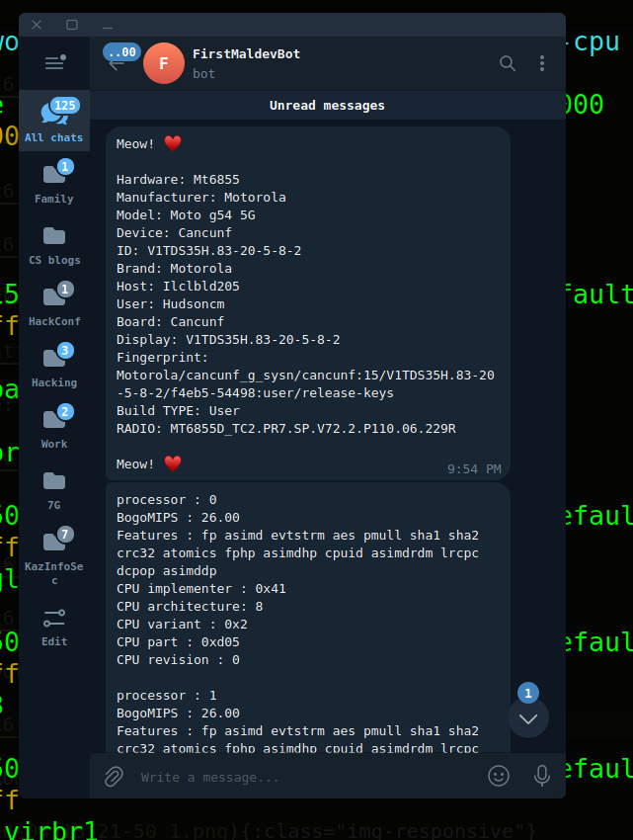Click the 'Device: Cancunf' line
This screenshot has height=840, width=633.
coord(174,233)
